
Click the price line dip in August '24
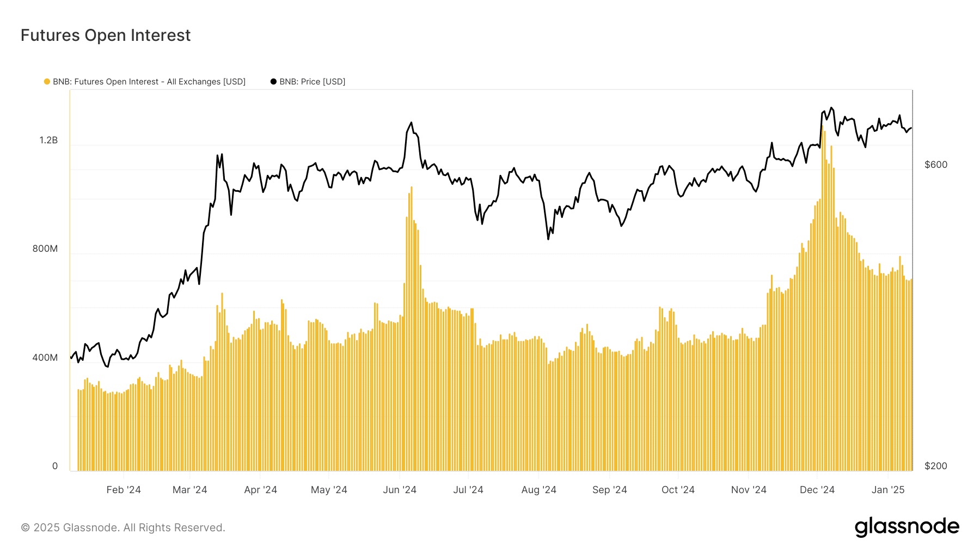(548, 238)
